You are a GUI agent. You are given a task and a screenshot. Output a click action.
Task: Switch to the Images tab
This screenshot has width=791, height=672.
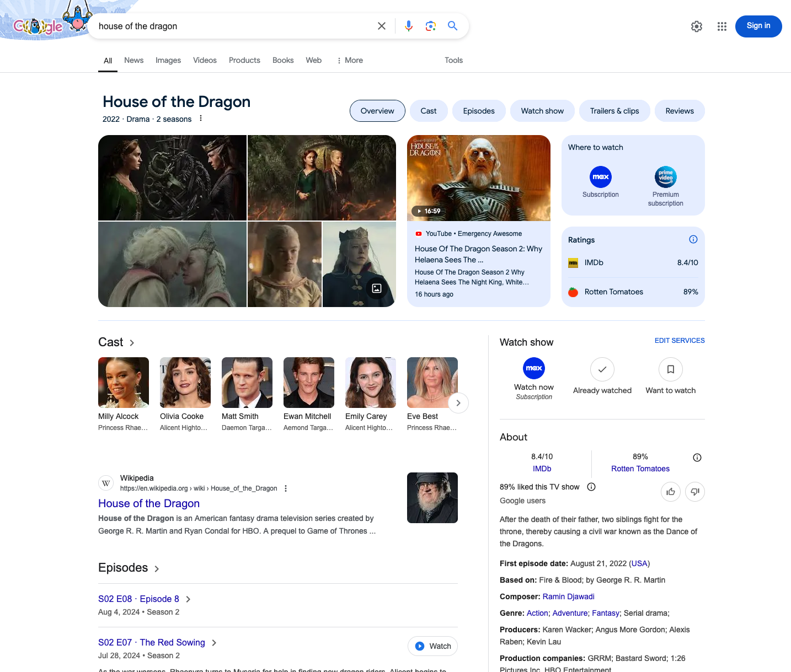tap(168, 60)
